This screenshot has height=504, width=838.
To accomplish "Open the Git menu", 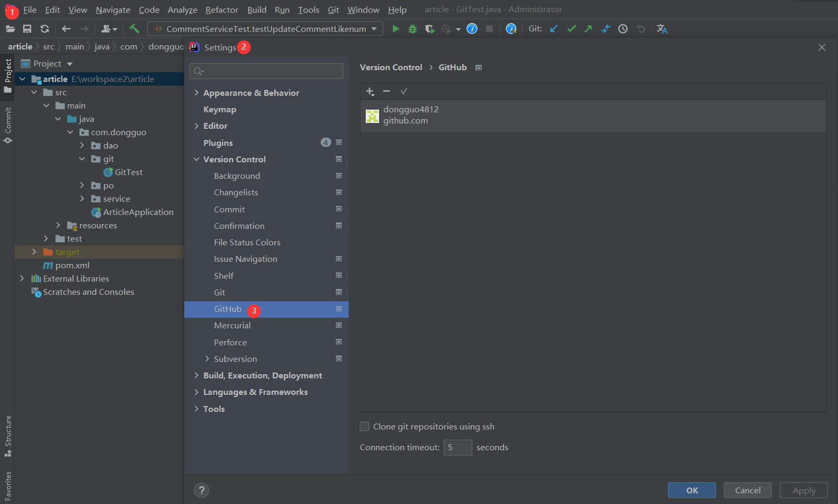I will [x=333, y=10].
